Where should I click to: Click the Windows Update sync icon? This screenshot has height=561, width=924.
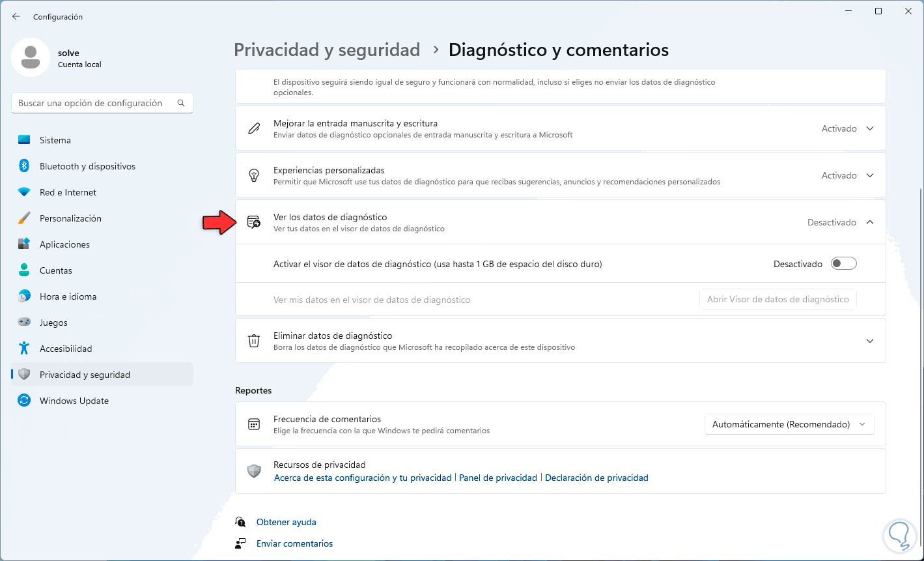pyautogui.click(x=24, y=401)
